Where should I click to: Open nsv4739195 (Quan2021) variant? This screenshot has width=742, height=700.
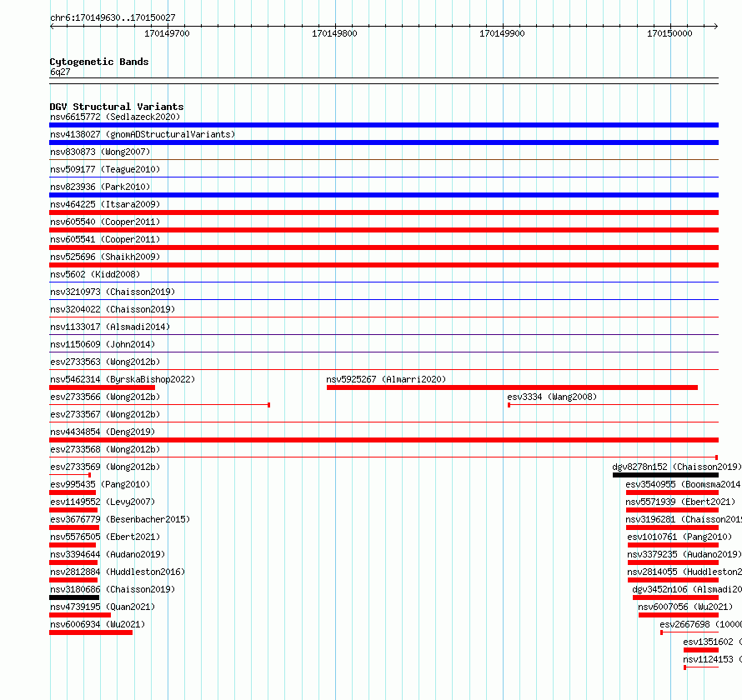click(103, 607)
